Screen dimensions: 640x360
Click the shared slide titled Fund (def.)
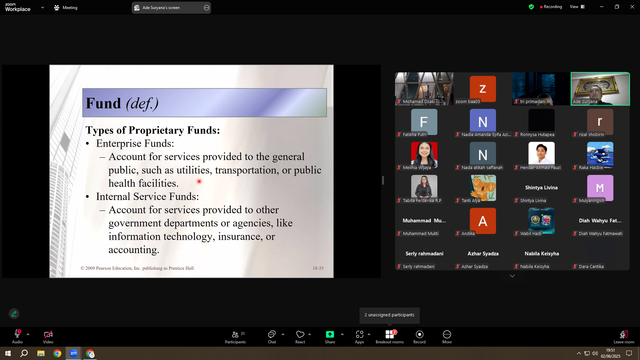click(191, 171)
